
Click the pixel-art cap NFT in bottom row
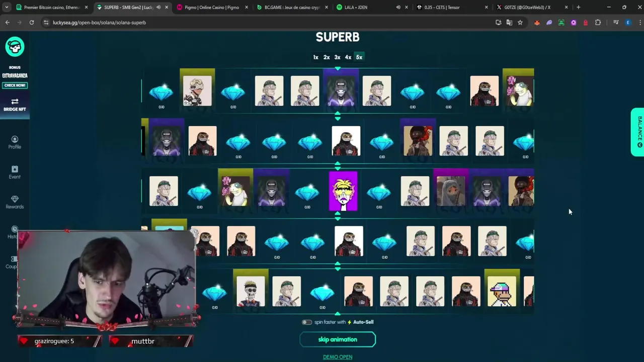(502, 292)
